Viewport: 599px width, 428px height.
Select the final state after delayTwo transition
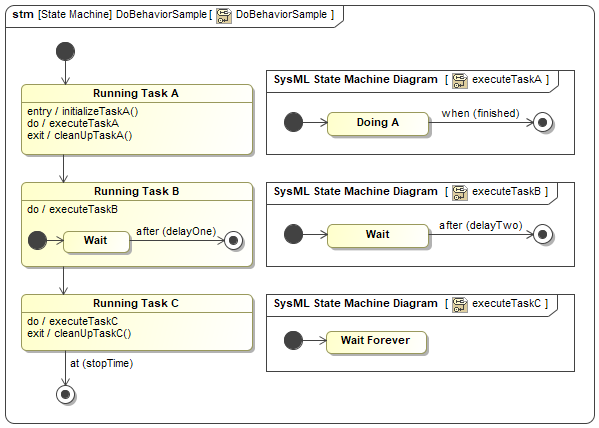(542, 234)
